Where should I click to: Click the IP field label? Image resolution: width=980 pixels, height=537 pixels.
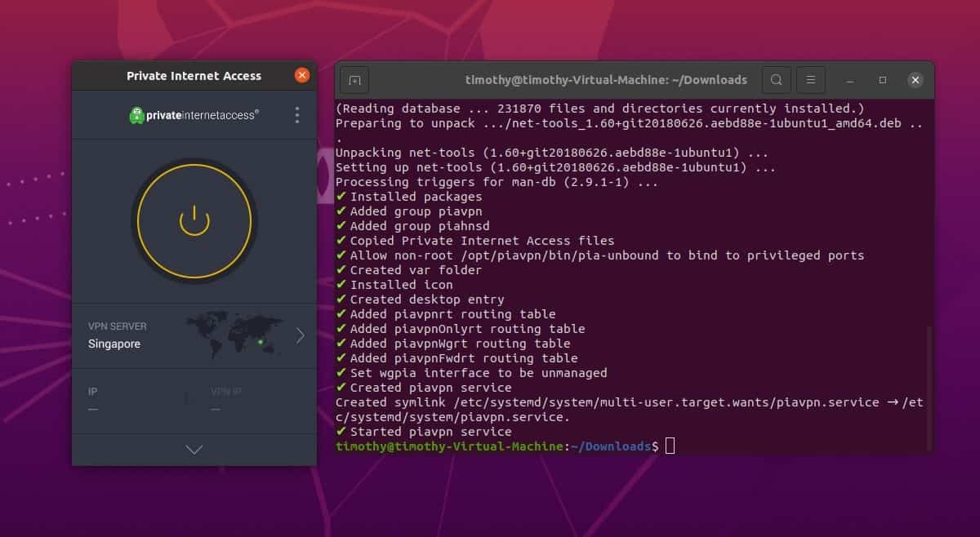(x=92, y=392)
